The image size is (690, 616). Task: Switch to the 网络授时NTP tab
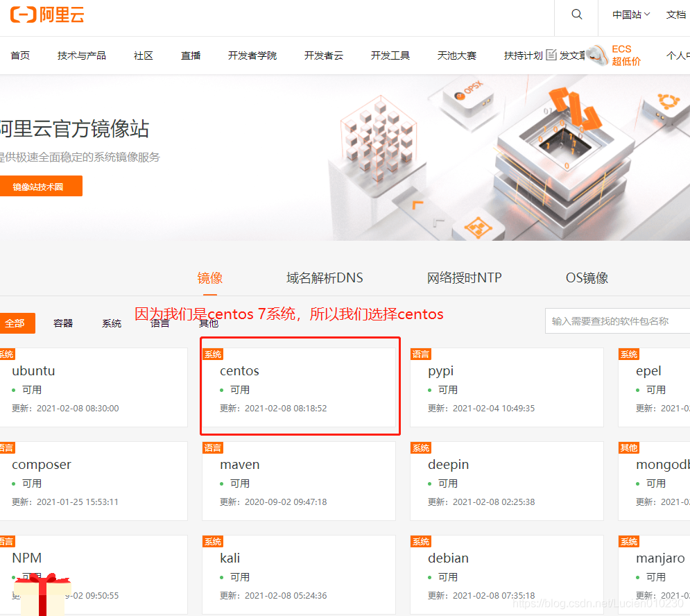click(x=464, y=278)
